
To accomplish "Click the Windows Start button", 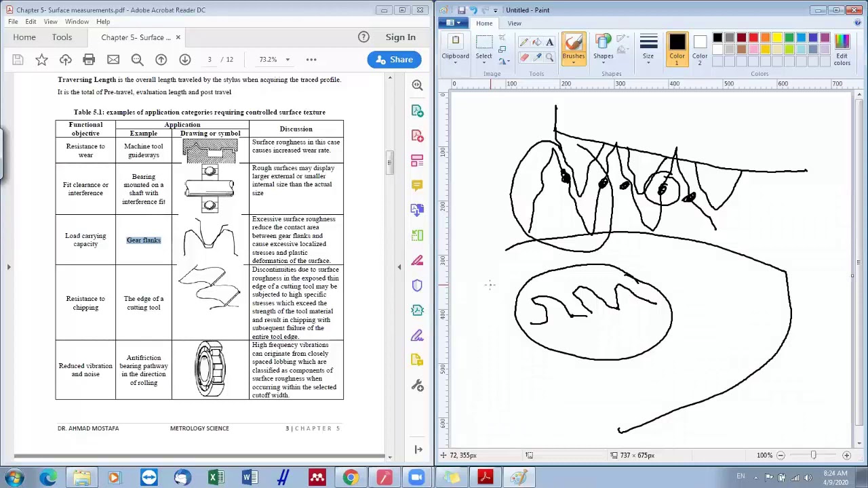I will (x=14, y=478).
